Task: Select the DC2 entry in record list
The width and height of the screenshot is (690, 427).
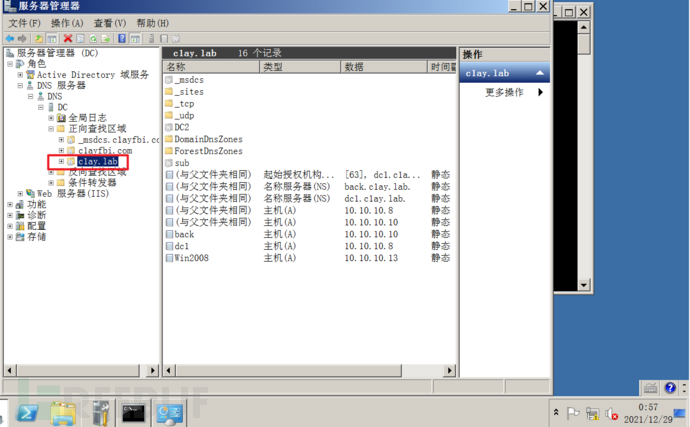Action: click(177, 128)
